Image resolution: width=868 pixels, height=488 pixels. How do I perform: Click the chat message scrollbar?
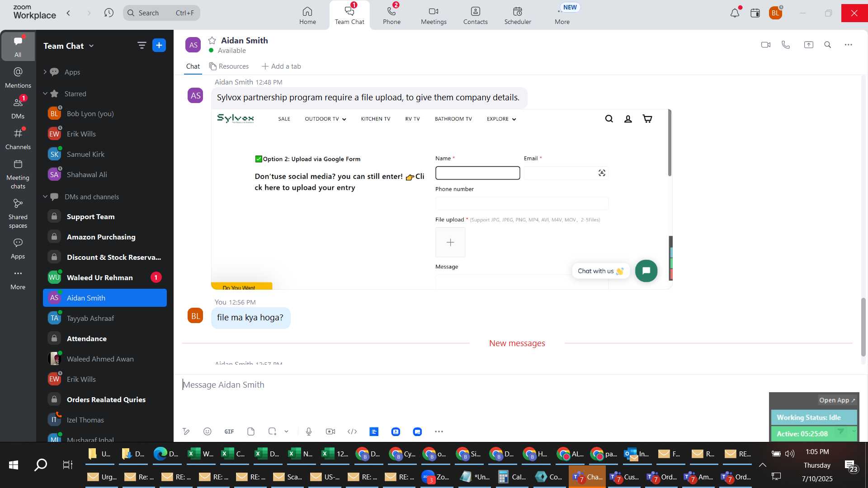(x=863, y=327)
